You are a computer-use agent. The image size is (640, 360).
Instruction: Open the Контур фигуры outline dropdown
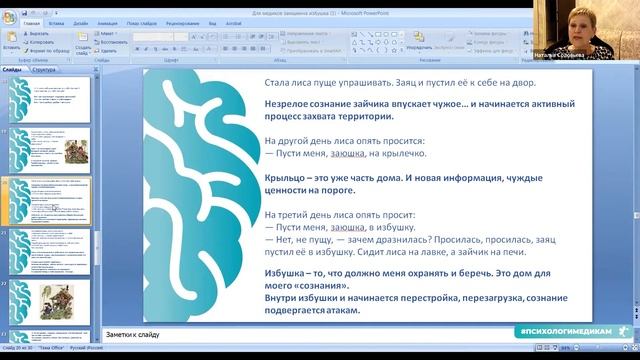(x=486, y=42)
